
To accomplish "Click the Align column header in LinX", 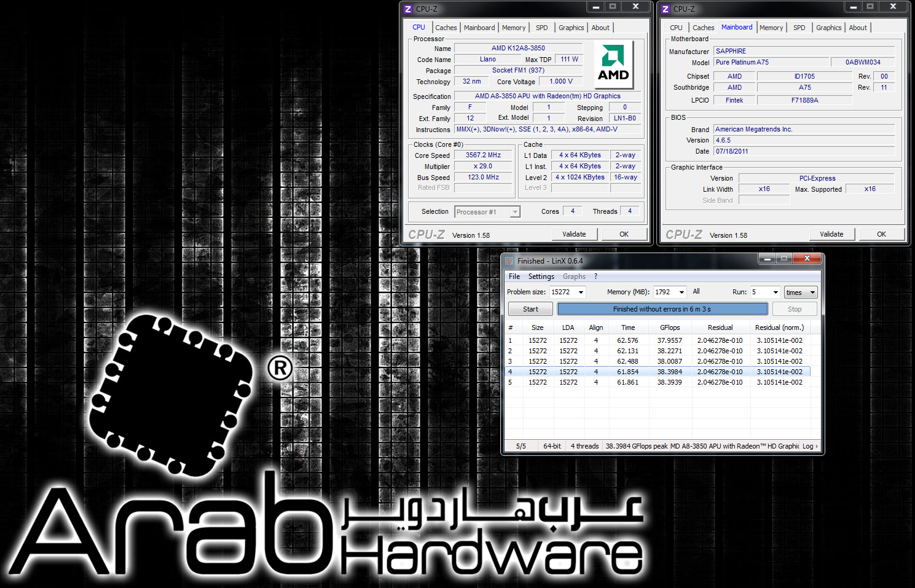I will (595, 327).
